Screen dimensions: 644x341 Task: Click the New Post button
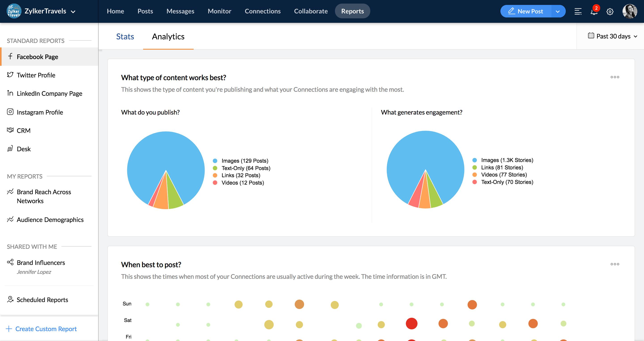(525, 11)
